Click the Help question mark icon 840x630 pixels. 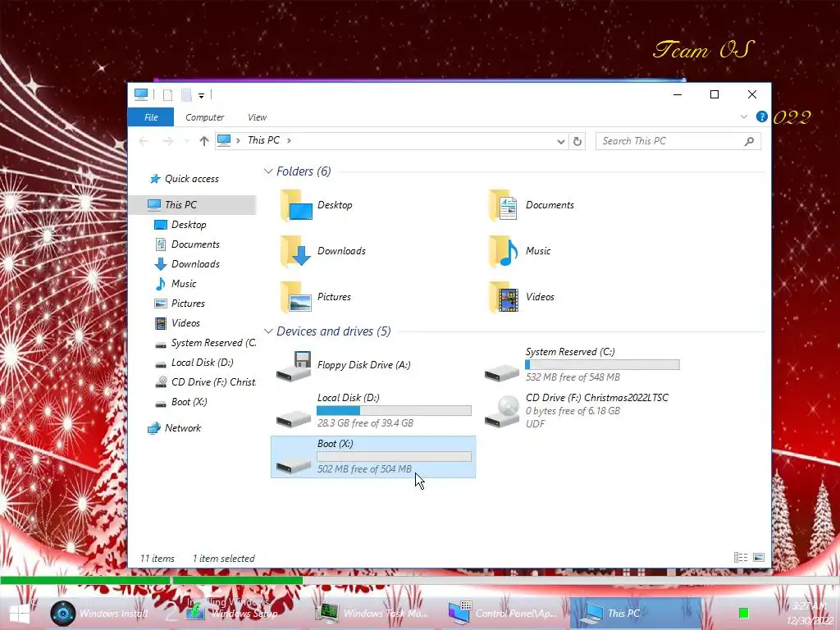[x=761, y=116]
